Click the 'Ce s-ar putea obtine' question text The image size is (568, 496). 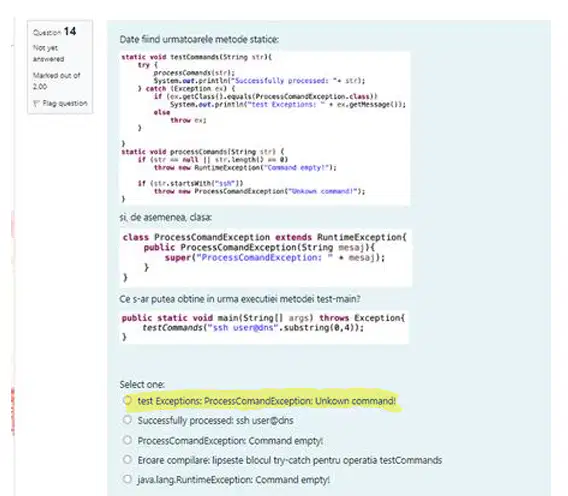(x=240, y=299)
